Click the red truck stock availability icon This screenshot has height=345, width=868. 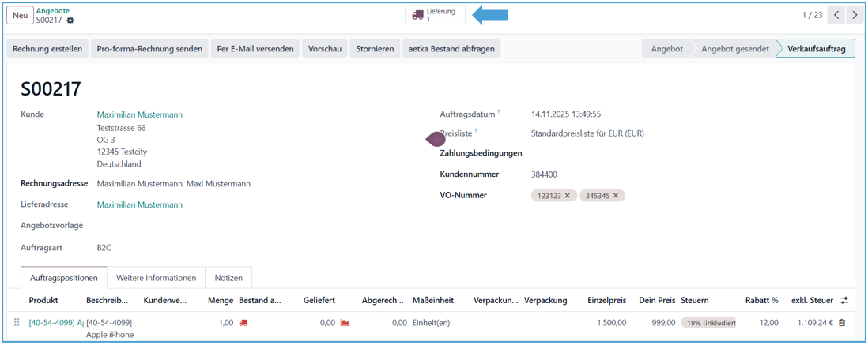(x=243, y=323)
